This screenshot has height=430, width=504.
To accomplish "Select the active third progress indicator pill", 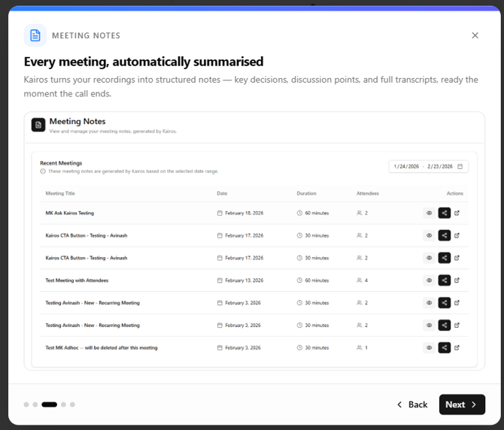I will pyautogui.click(x=49, y=404).
